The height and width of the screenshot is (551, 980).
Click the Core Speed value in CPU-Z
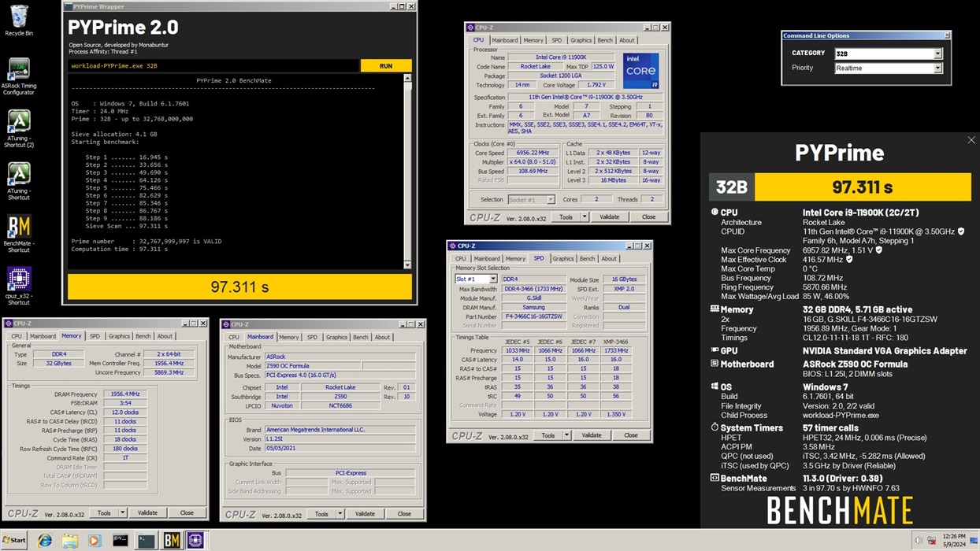(533, 153)
